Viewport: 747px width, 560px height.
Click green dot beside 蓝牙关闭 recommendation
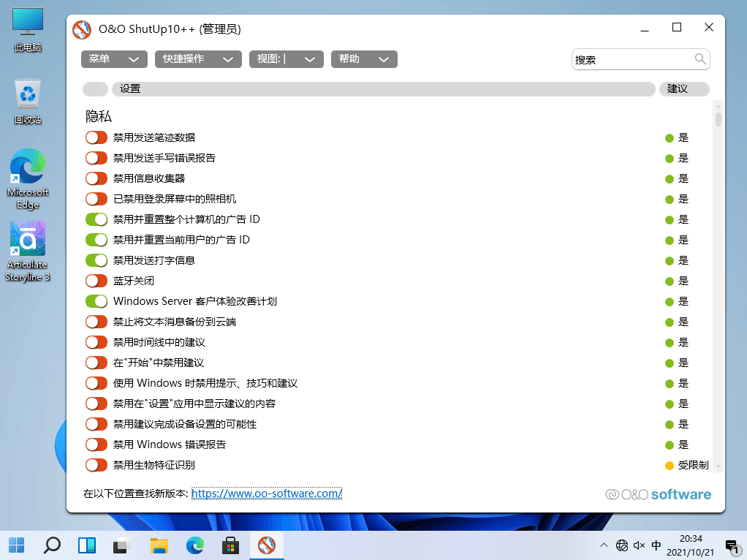pos(670,281)
